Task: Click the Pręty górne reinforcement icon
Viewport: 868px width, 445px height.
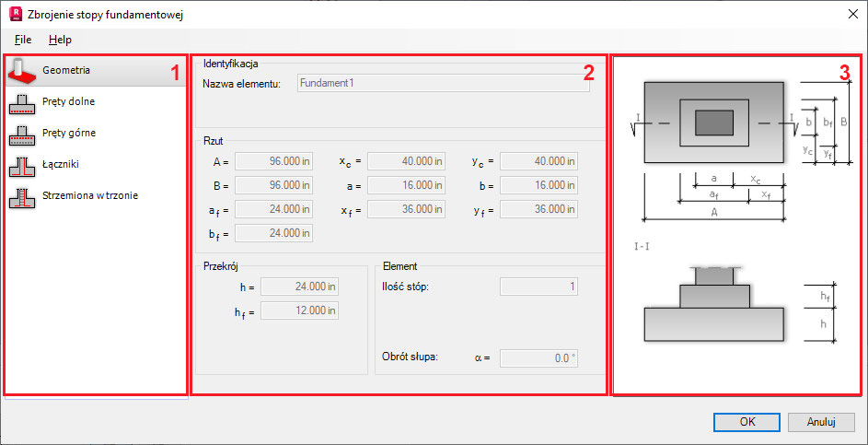Action: click(22, 135)
